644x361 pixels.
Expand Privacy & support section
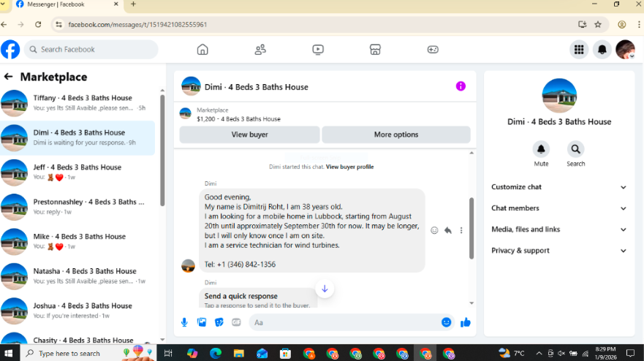click(559, 251)
